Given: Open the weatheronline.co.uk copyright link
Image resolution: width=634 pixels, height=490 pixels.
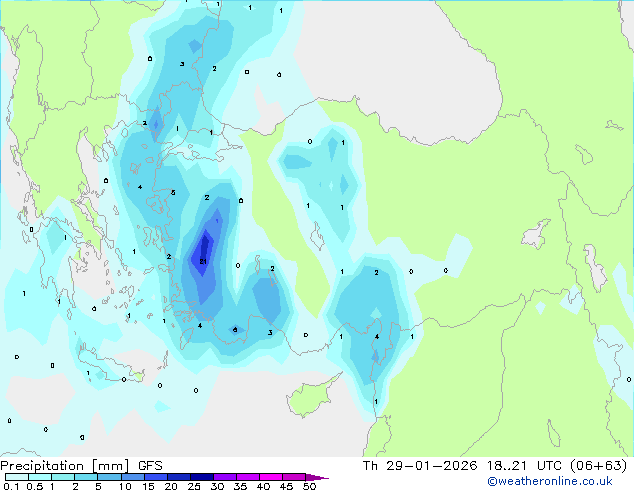Looking at the screenshot, I should 550,481.
